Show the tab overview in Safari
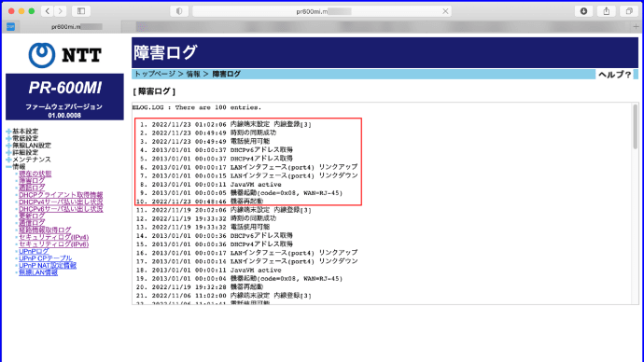Image resolution: width=644 pixels, height=362 pixels. (629, 11)
